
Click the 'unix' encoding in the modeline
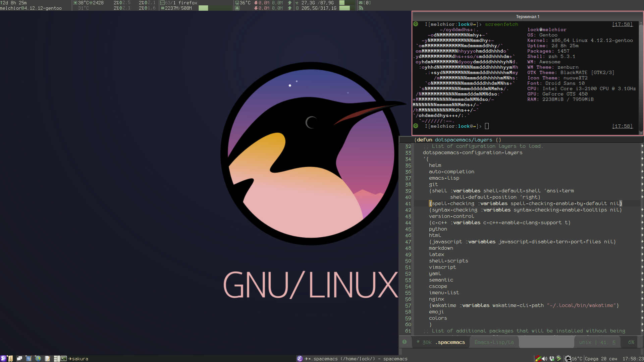click(585, 342)
